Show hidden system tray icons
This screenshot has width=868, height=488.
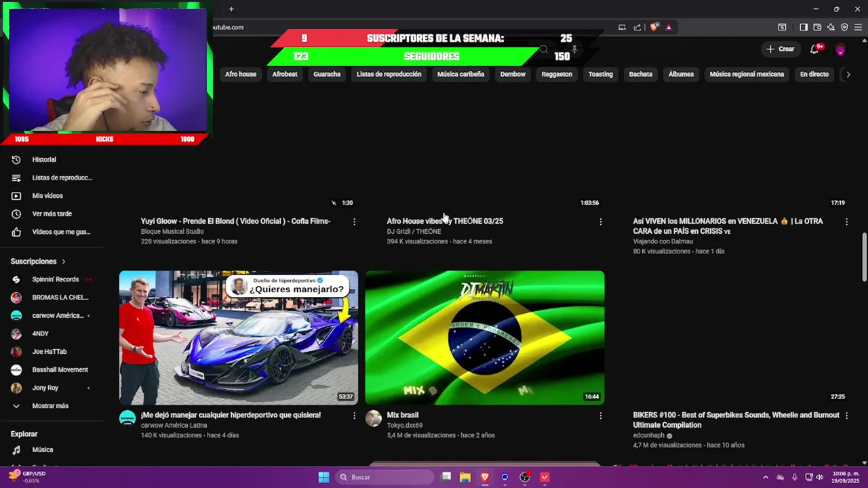click(766, 477)
